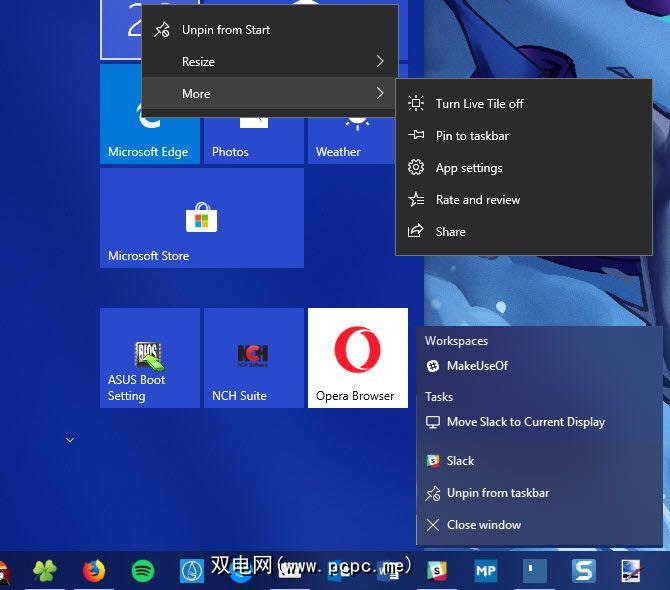This screenshot has height=590, width=670.
Task: Launch the NCH Suite tile
Action: [253, 357]
